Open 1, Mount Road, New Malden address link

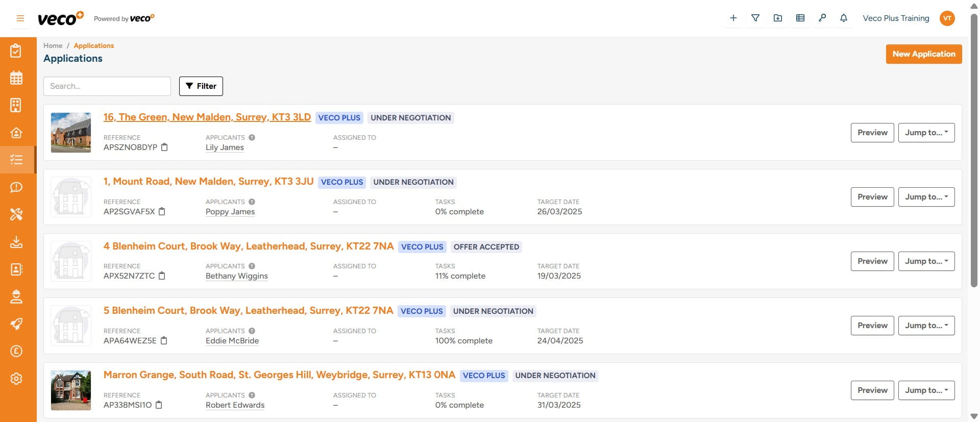[208, 182]
